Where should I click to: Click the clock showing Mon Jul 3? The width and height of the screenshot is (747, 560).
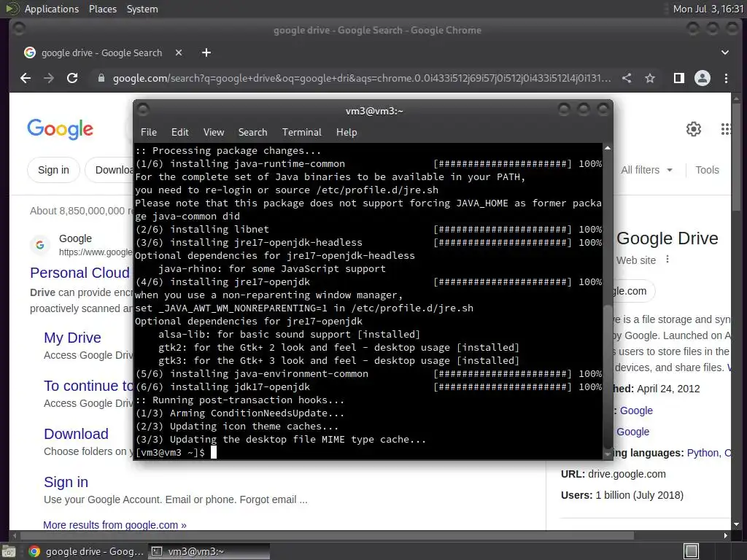pyautogui.click(x=708, y=9)
